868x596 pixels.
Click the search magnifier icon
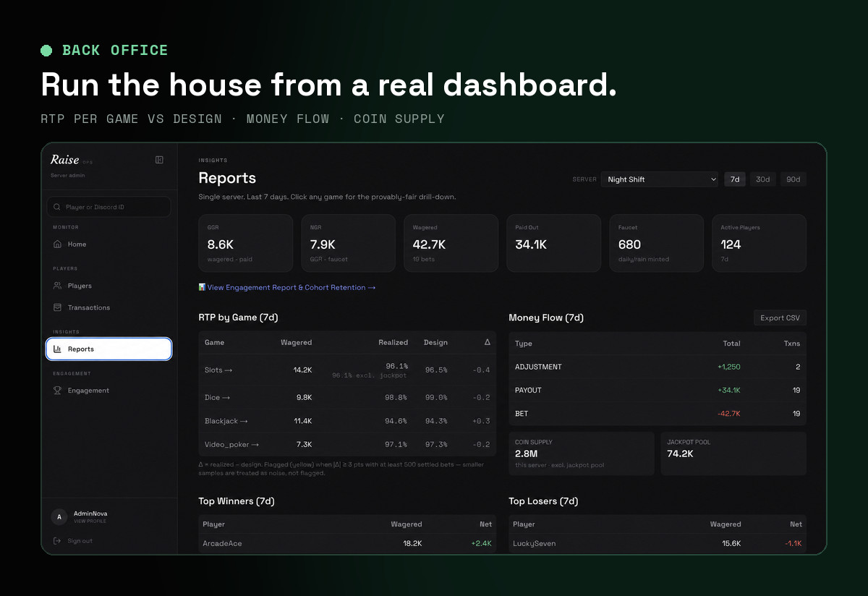coord(57,207)
